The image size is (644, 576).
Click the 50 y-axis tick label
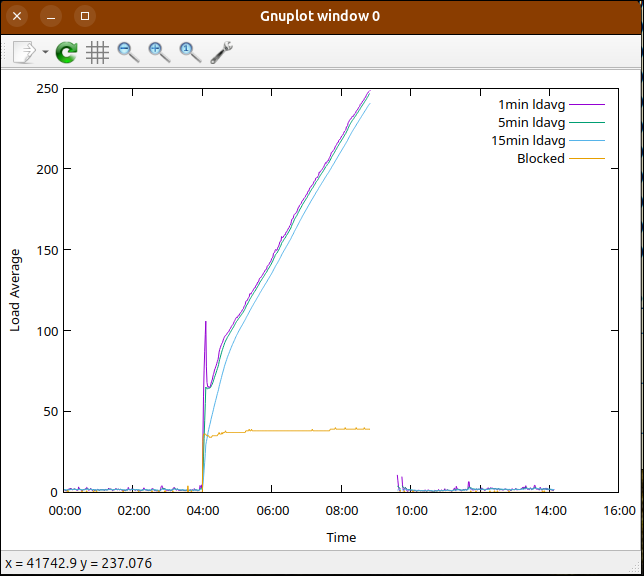click(51, 412)
